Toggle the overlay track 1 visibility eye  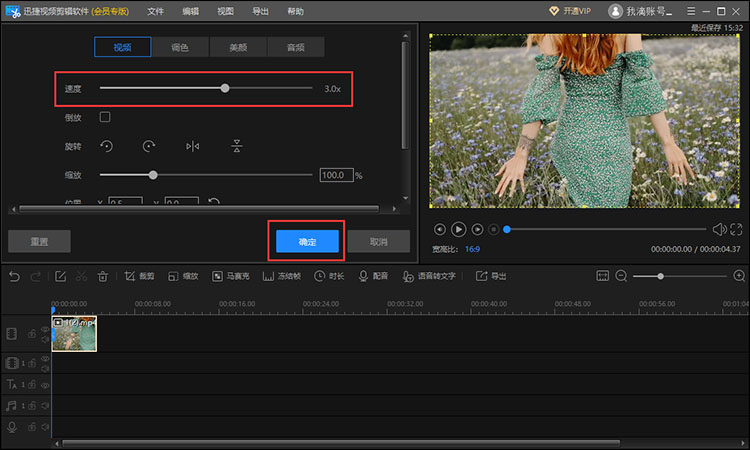click(x=45, y=359)
